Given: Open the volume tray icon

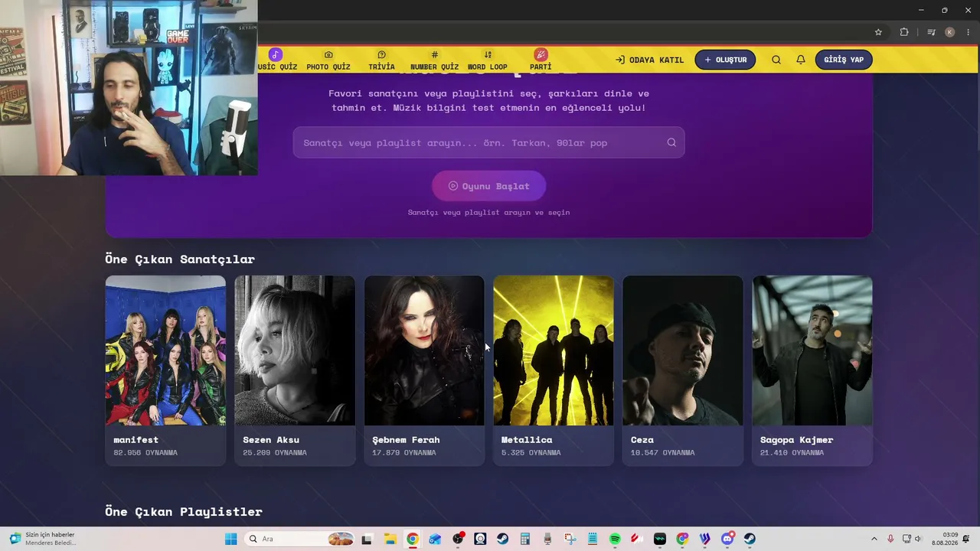Looking at the screenshot, I should tap(918, 539).
